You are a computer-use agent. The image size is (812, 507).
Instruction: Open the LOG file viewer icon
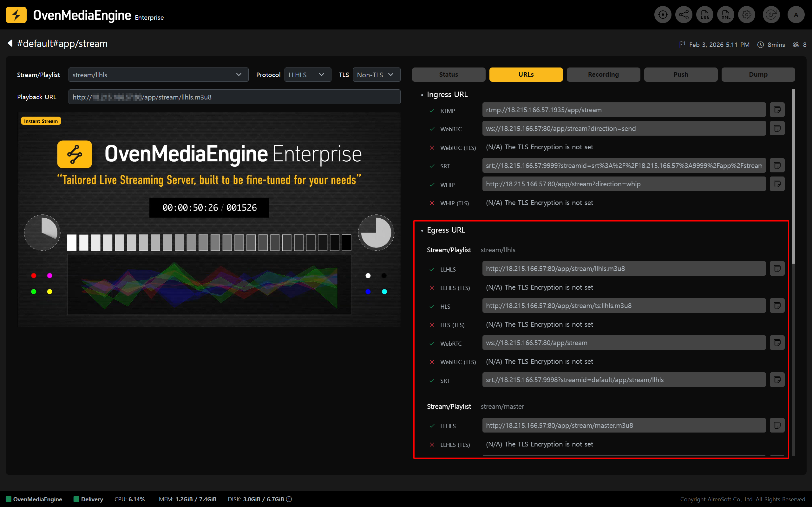click(704, 15)
